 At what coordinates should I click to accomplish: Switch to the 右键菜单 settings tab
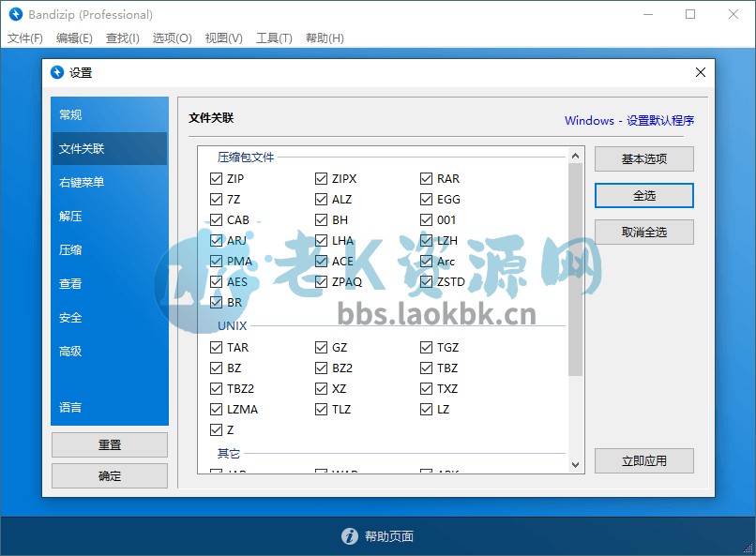82,182
